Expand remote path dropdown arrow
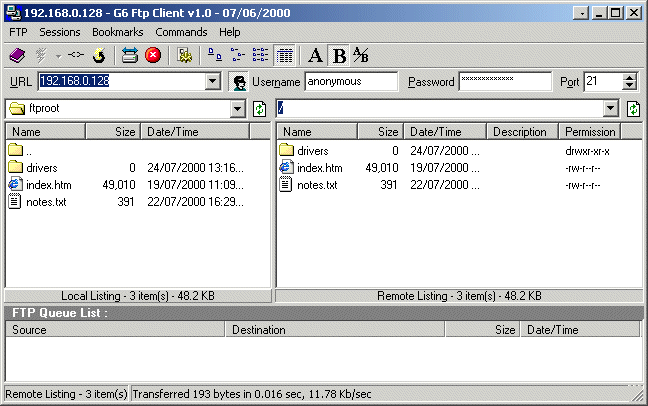The width and height of the screenshot is (648, 406). [611, 109]
